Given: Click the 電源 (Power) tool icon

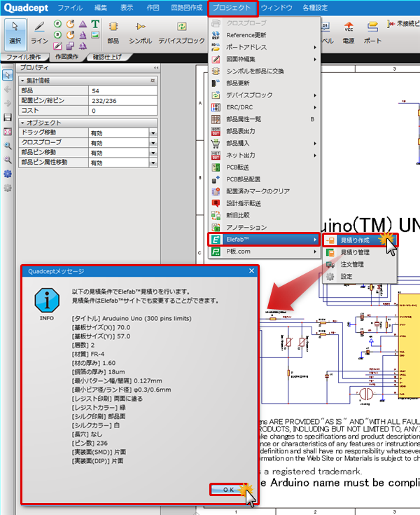Looking at the screenshot, I should tap(349, 33).
